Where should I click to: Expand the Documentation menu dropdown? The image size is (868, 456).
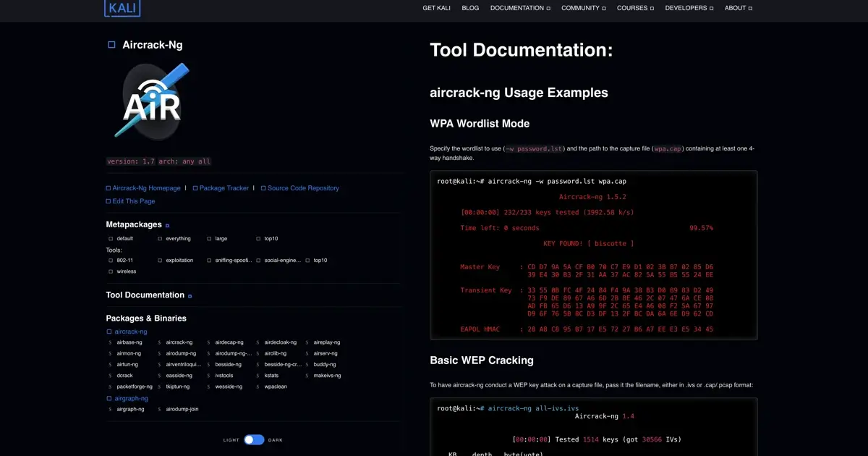(x=520, y=8)
